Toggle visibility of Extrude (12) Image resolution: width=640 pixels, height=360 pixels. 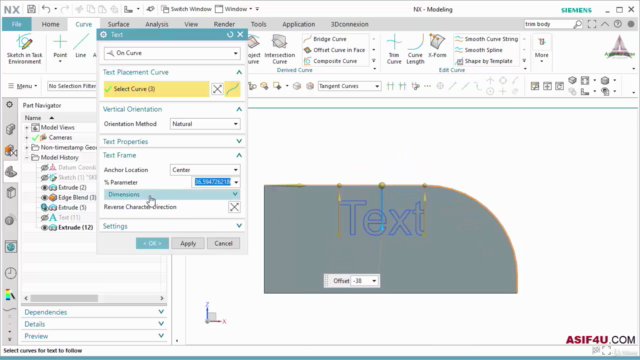(x=44, y=227)
